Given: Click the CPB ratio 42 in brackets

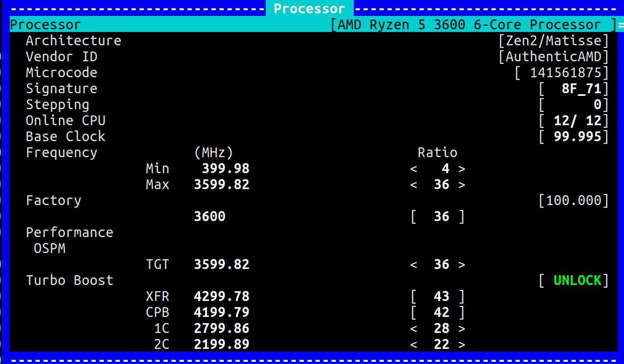Looking at the screenshot, I should click(x=438, y=313).
